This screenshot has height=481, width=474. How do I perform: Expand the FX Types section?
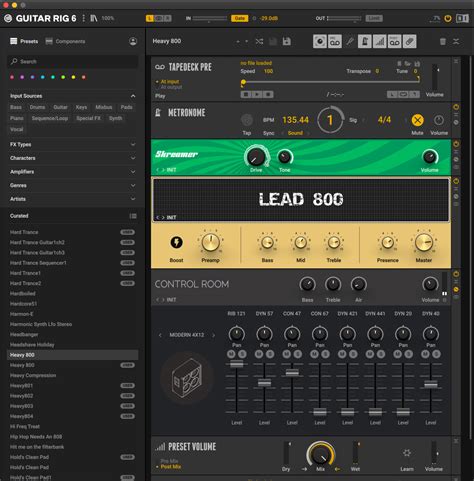coord(133,144)
